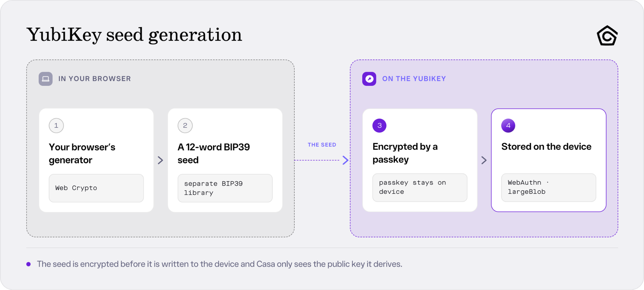
Task: Click the purple bullet dot before footnote
Action: [29, 264]
